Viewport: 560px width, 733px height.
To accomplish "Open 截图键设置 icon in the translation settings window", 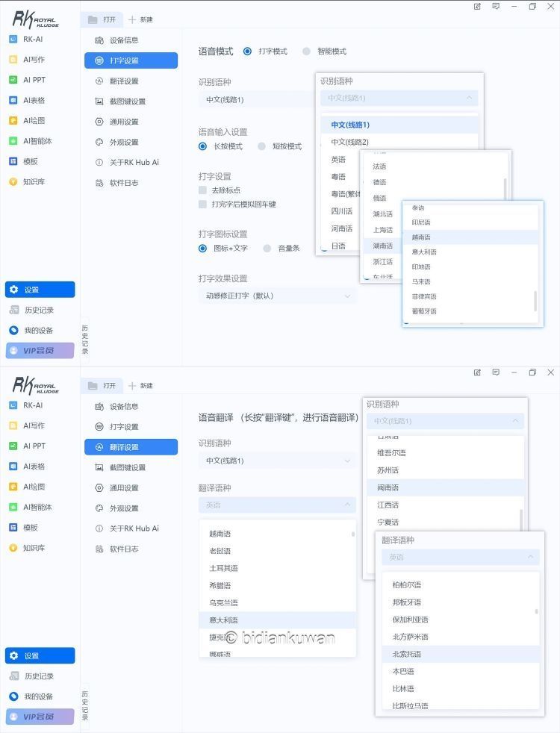I will [x=99, y=467].
